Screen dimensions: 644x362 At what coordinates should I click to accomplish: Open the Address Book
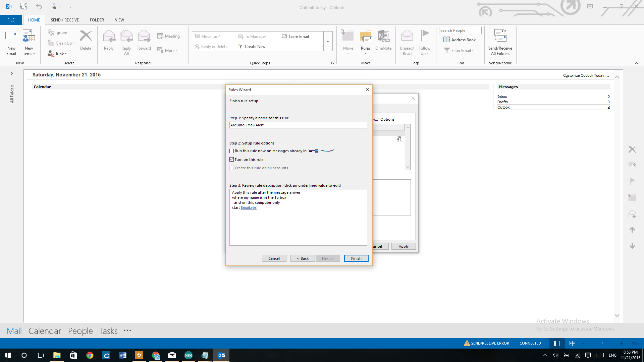(x=460, y=40)
